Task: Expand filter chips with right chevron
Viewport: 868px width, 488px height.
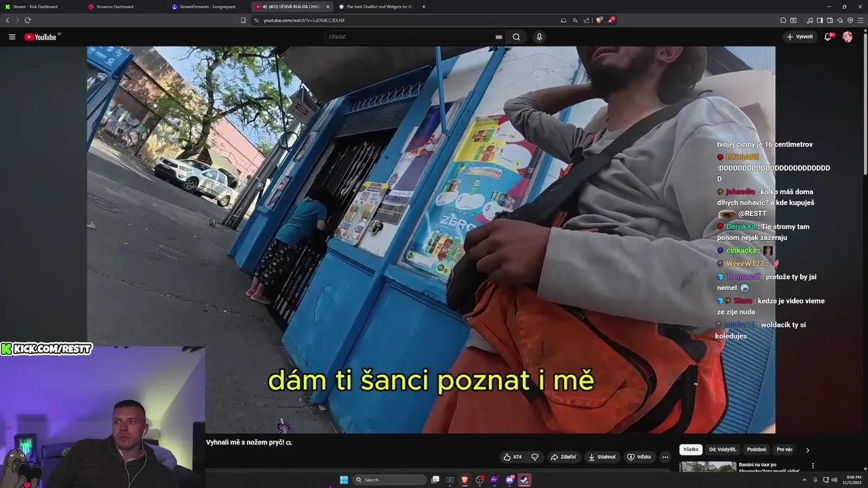Action: point(808,450)
